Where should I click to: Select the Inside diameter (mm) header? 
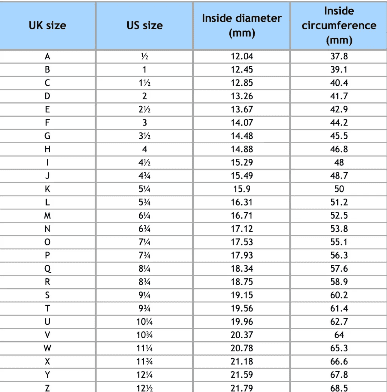point(242,25)
